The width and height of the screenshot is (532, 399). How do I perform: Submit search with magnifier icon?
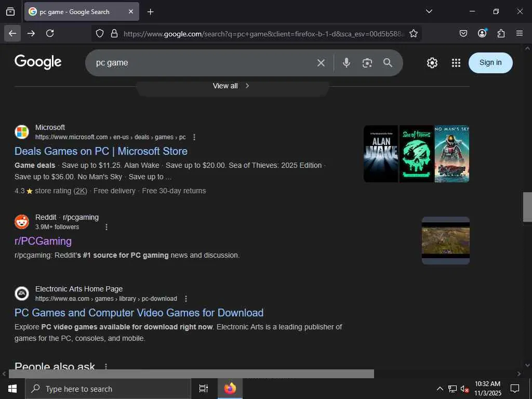388,63
